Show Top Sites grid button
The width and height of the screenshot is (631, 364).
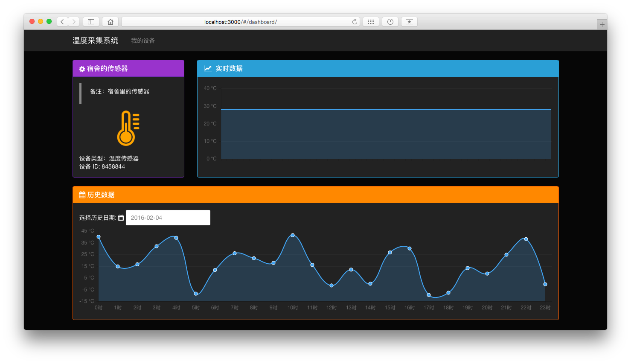coord(371,22)
